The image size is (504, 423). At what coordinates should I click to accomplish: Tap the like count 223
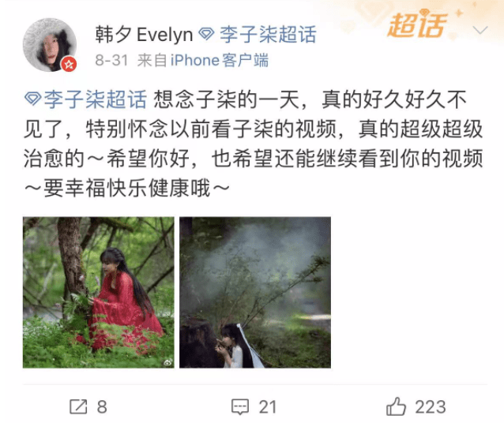(x=431, y=407)
